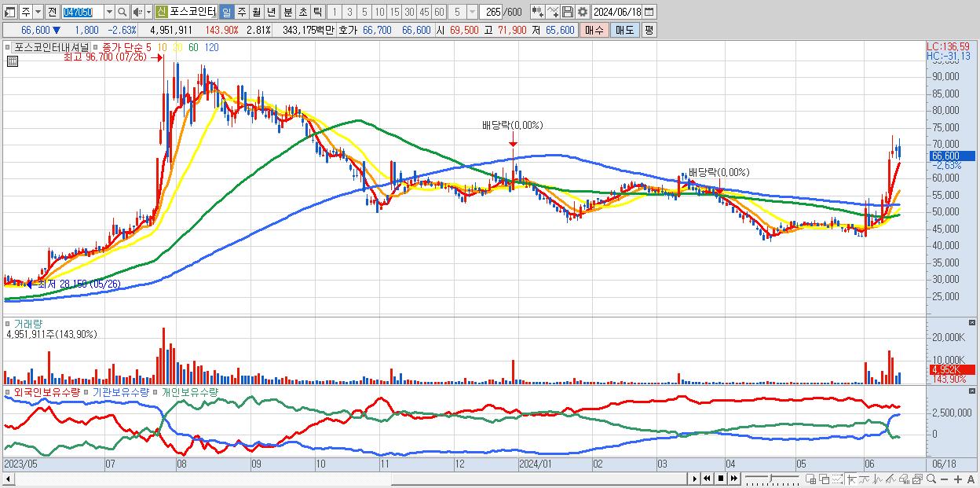This screenshot has height=488, width=980.
Task: Click the 평 button next to 매도
Action: click(x=649, y=30)
